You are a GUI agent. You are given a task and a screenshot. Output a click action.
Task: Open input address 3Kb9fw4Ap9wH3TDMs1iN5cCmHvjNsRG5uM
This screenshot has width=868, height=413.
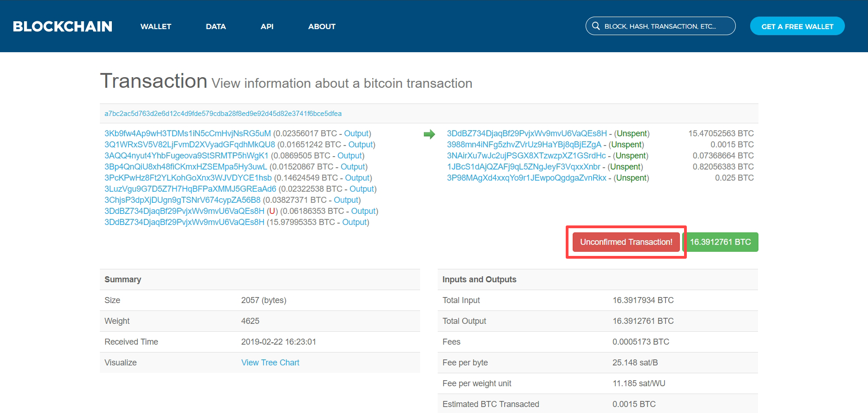[187, 134]
